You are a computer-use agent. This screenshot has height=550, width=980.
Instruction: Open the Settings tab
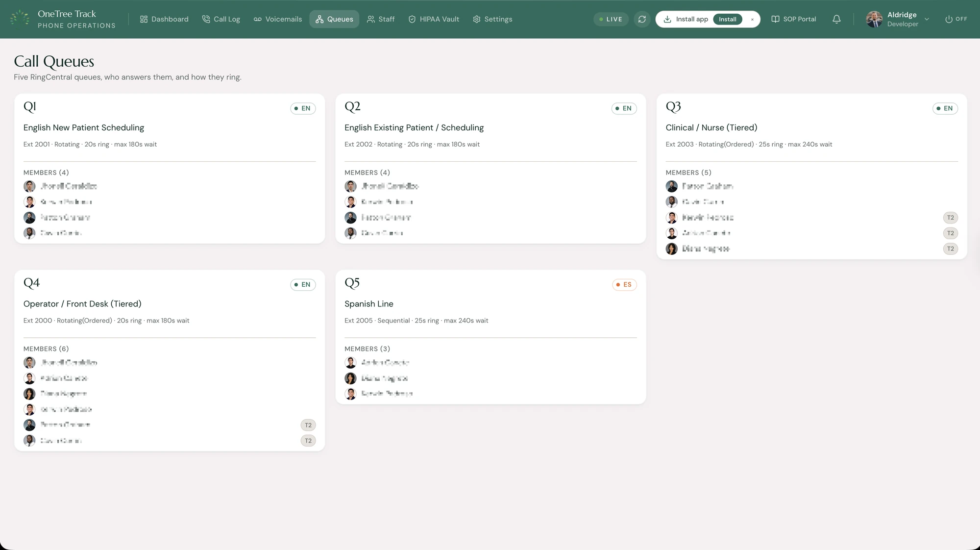click(x=492, y=19)
